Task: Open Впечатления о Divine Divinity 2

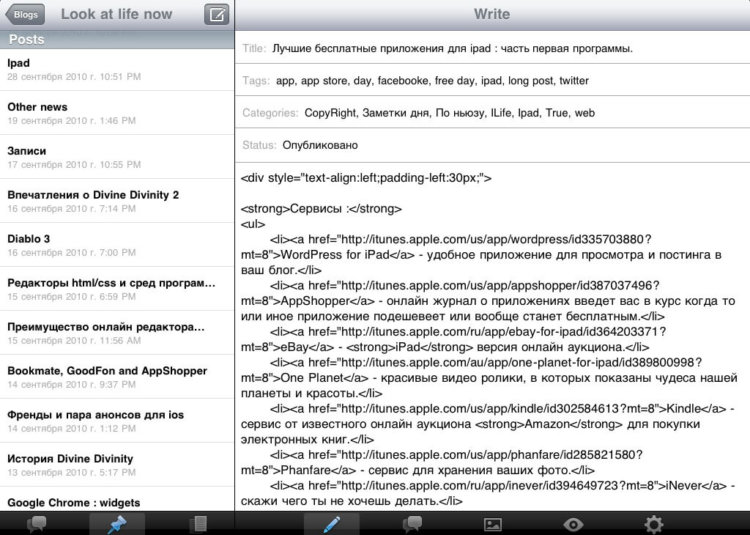Action: pos(117,201)
